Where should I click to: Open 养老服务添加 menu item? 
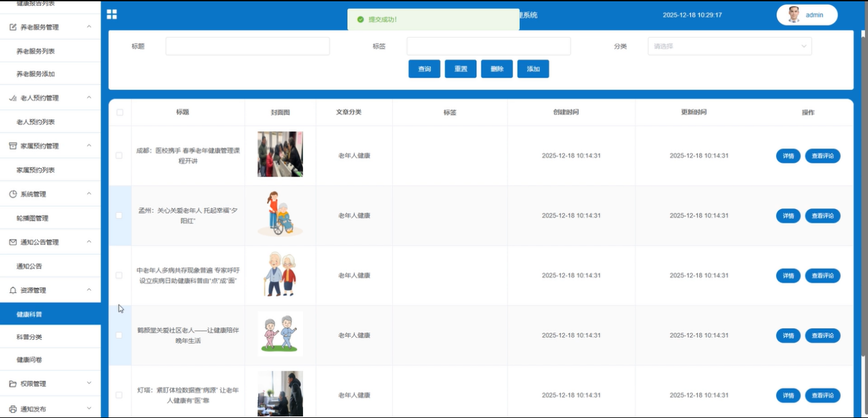pyautogui.click(x=50, y=74)
